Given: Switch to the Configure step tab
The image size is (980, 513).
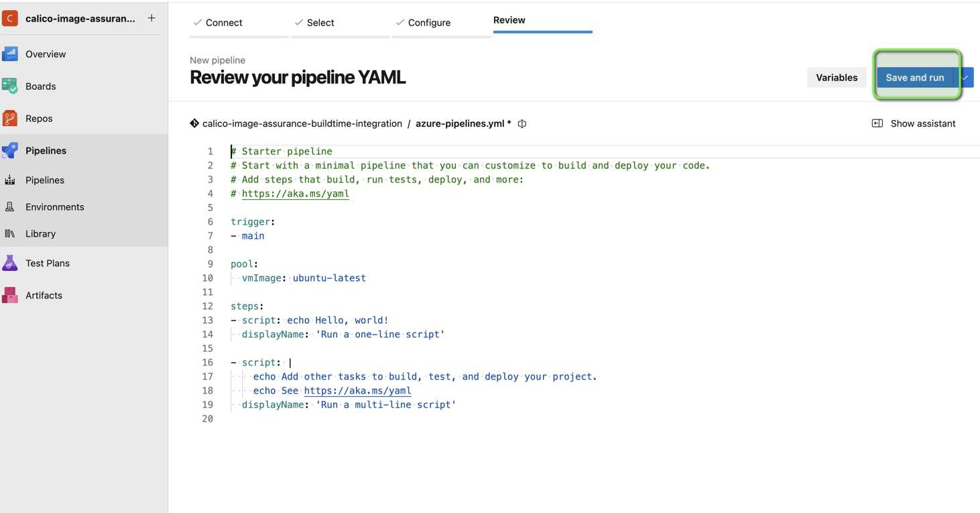Looking at the screenshot, I should 423,23.
